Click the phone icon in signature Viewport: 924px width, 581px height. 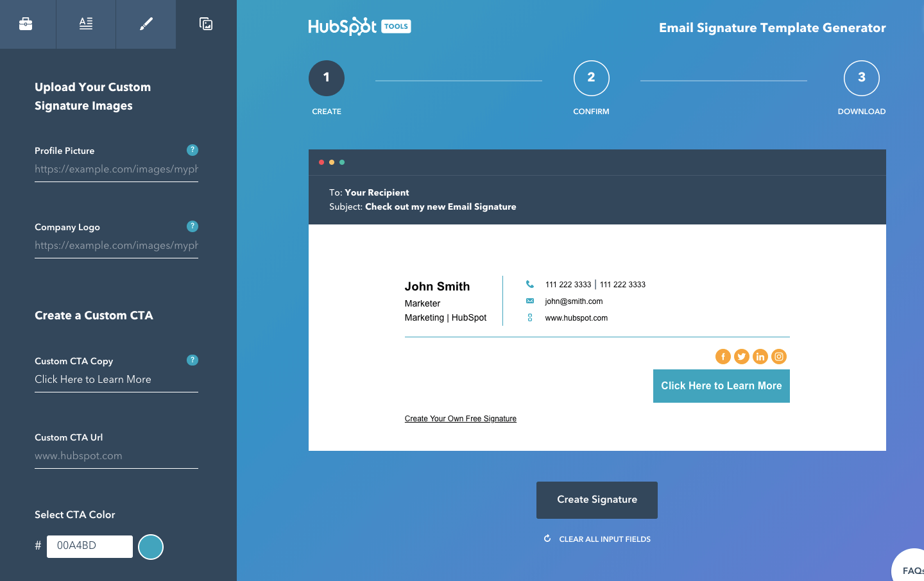coord(530,284)
